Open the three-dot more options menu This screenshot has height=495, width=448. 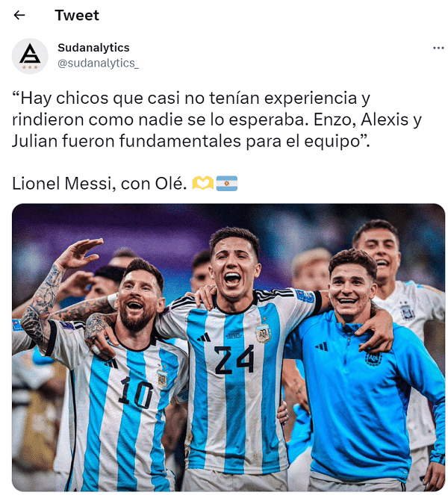[438, 48]
